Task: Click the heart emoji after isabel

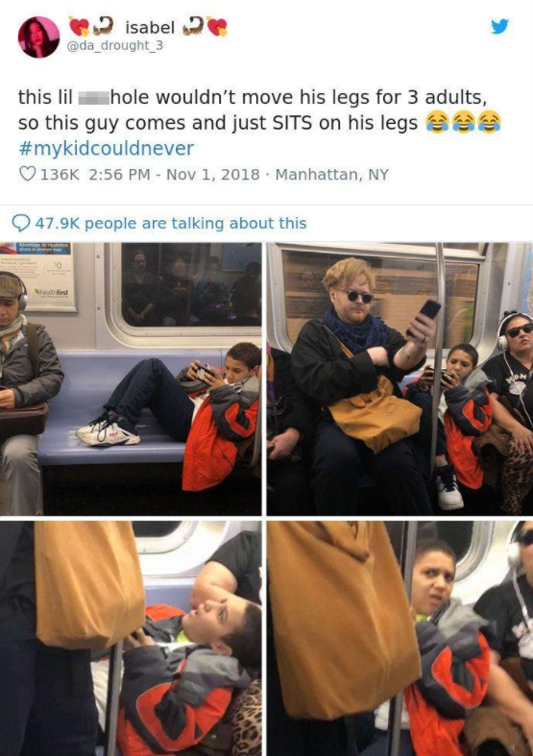Action: 217,27
